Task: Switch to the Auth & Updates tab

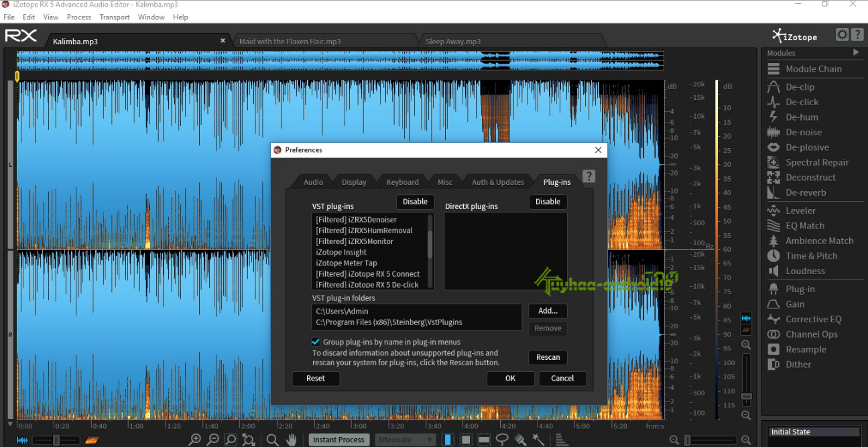Action: 498,182
